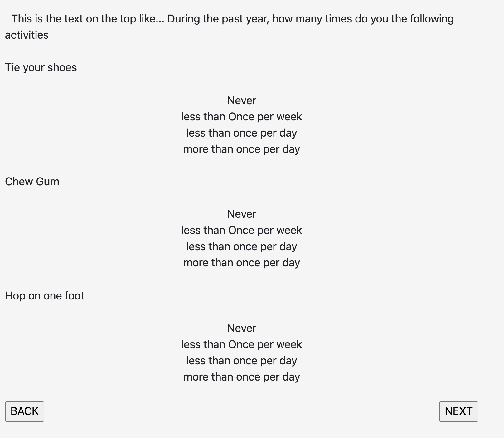The width and height of the screenshot is (504, 438).
Task: Select 'more than once per day' for Chew Gum
Action: 241,263
